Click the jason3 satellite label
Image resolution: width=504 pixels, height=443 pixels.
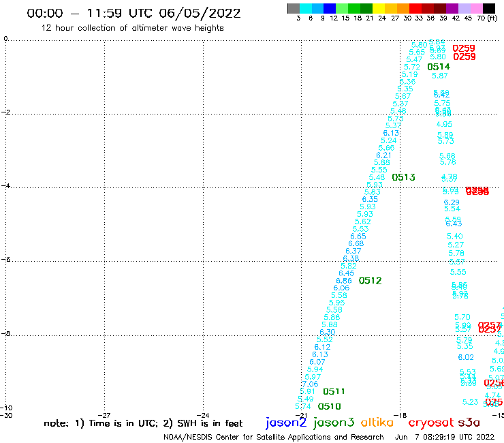(334, 423)
